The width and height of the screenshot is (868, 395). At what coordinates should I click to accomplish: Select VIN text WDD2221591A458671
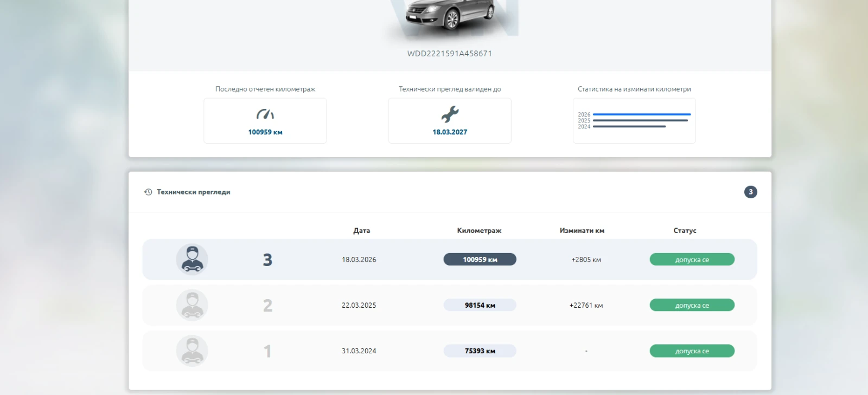[x=450, y=54]
